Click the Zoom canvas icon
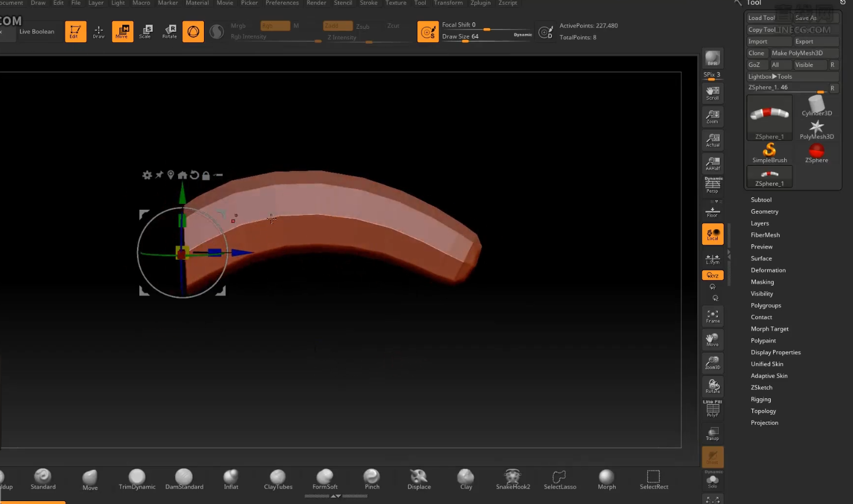This screenshot has width=853, height=504. 712,116
